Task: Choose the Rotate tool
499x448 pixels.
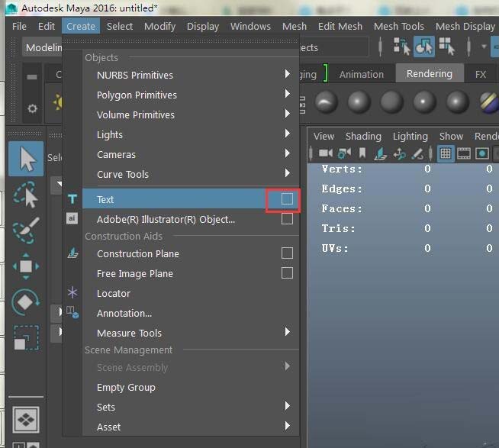Action: (x=26, y=302)
